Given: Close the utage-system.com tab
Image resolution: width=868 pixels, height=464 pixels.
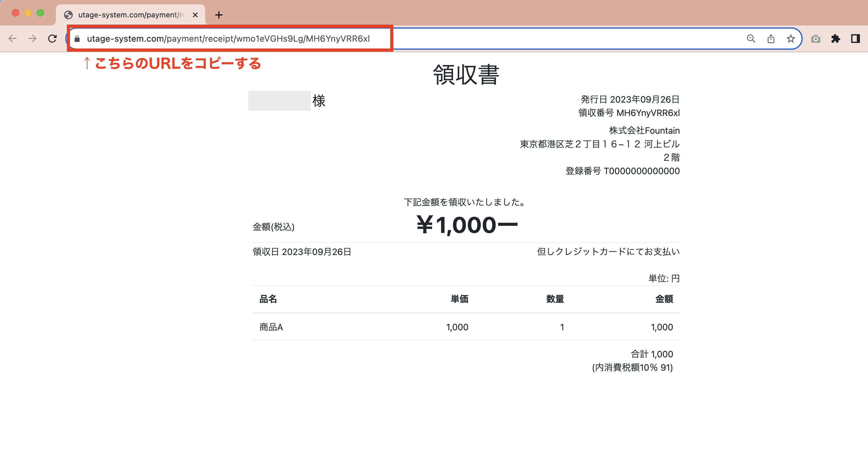Looking at the screenshot, I should click(x=195, y=15).
